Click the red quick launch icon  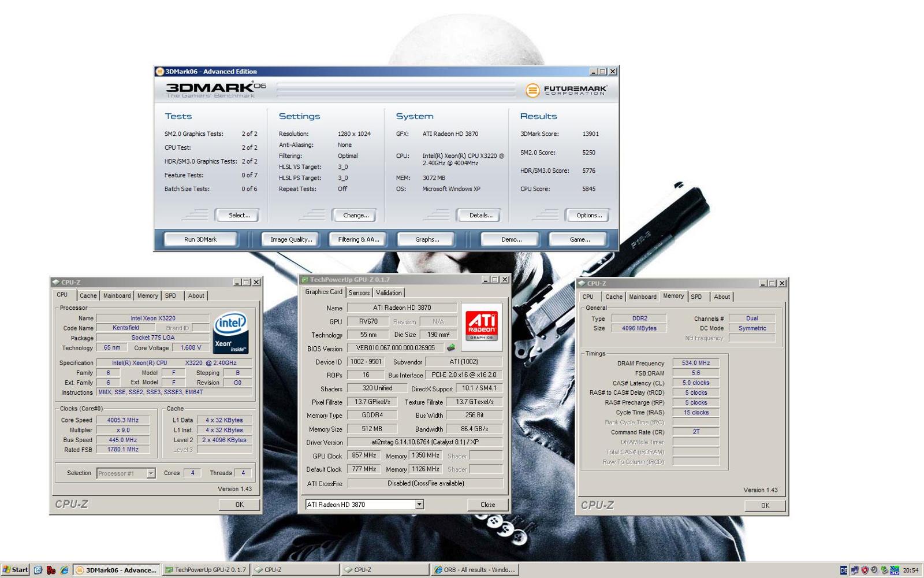51,570
